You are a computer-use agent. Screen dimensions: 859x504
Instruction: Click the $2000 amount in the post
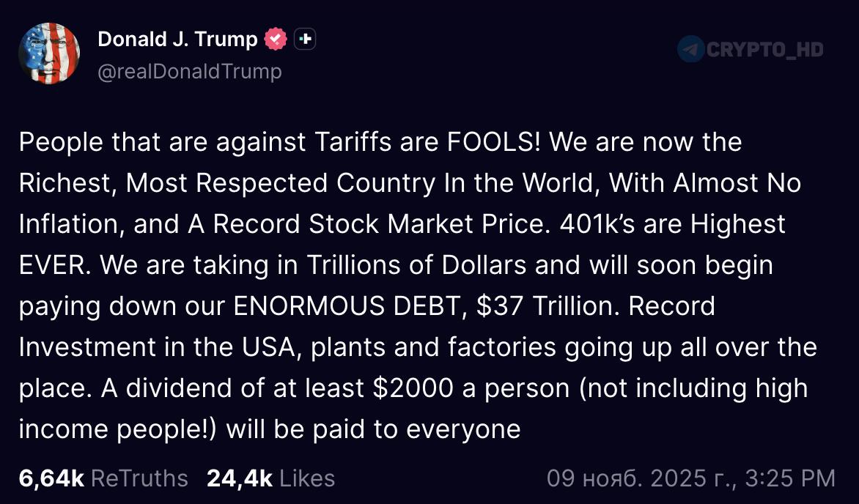[413, 388]
